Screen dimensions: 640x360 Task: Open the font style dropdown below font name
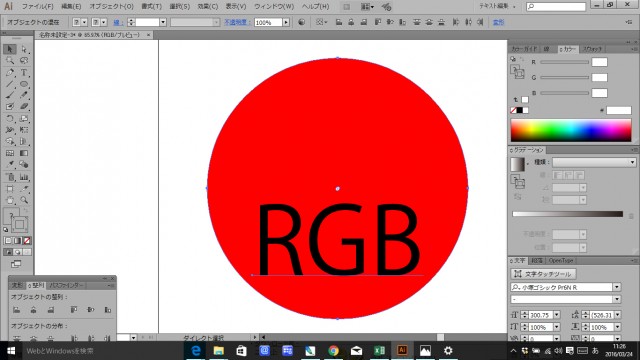[617, 299]
